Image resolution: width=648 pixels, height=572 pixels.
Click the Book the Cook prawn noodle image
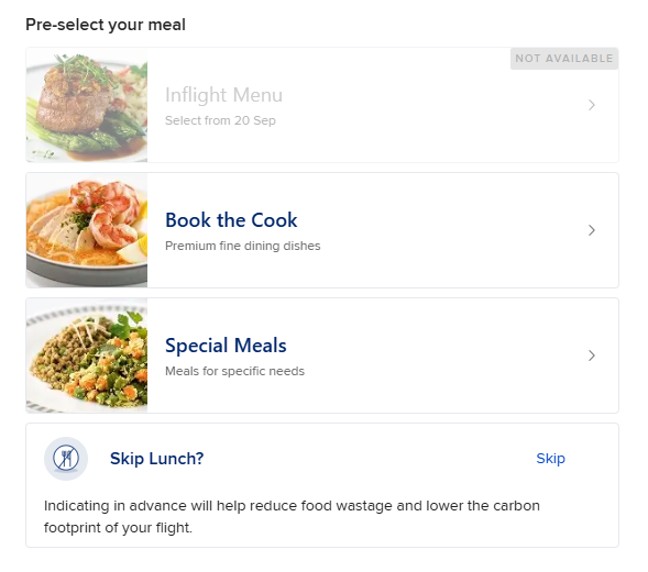click(x=87, y=230)
